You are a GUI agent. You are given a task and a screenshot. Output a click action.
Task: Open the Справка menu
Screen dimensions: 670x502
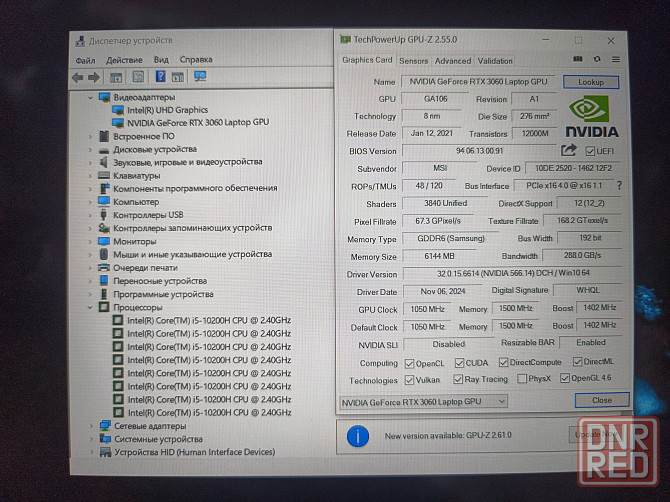(x=196, y=59)
